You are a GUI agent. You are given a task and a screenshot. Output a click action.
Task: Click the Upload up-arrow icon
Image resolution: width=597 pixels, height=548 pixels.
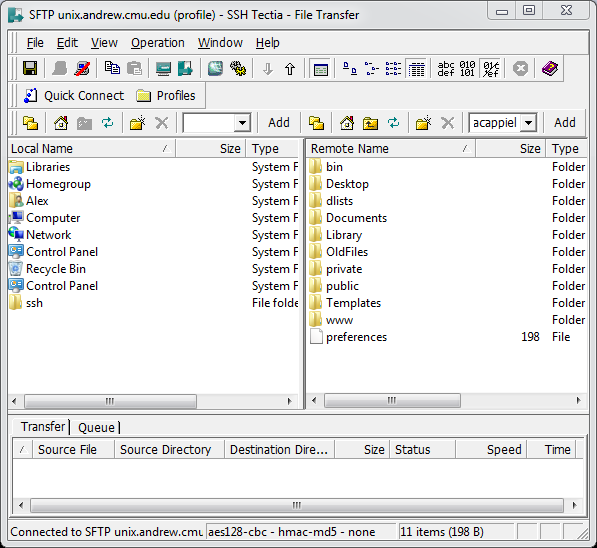(290, 69)
